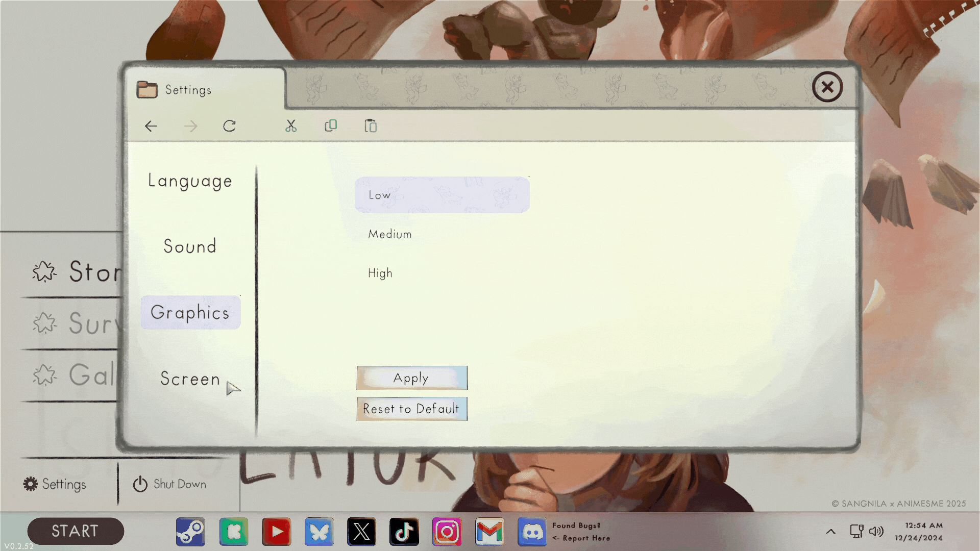Click the back arrow in Settings toolbar
The width and height of the screenshot is (980, 551).
[151, 126]
